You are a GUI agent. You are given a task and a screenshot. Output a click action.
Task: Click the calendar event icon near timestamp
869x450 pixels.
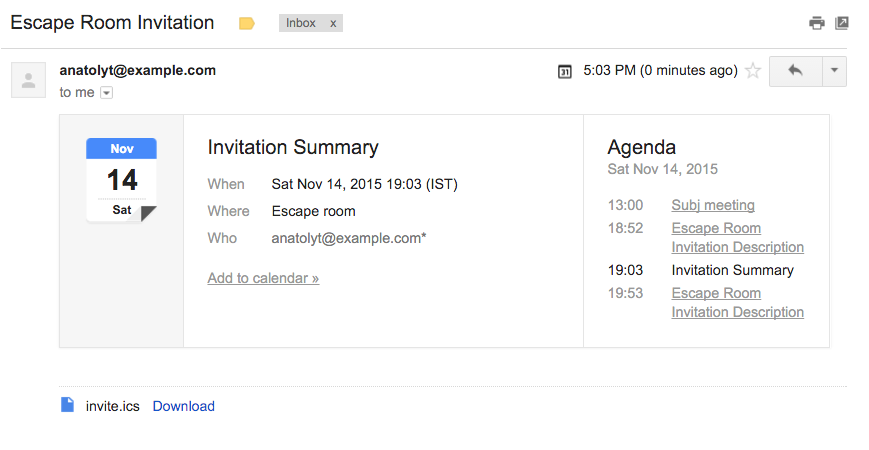click(565, 71)
